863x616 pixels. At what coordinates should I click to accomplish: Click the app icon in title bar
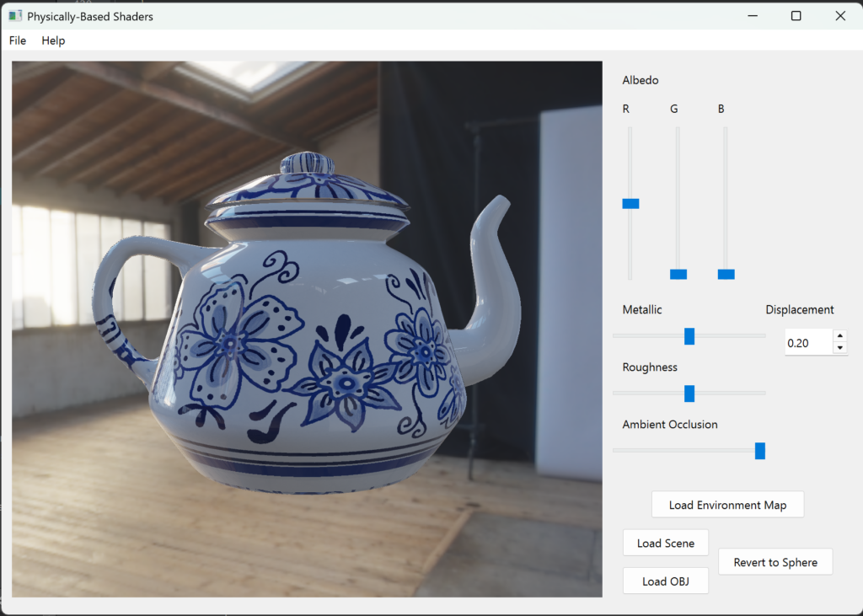[15, 16]
